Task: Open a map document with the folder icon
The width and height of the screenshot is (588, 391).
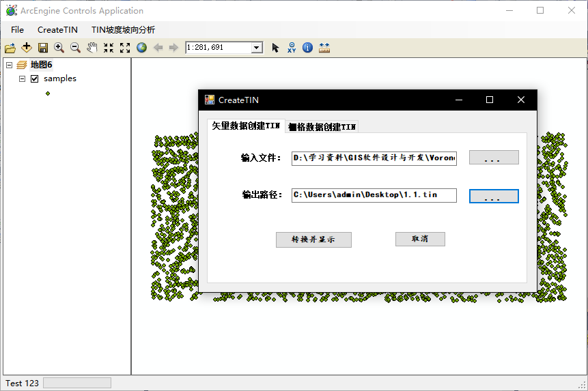Action: point(10,48)
